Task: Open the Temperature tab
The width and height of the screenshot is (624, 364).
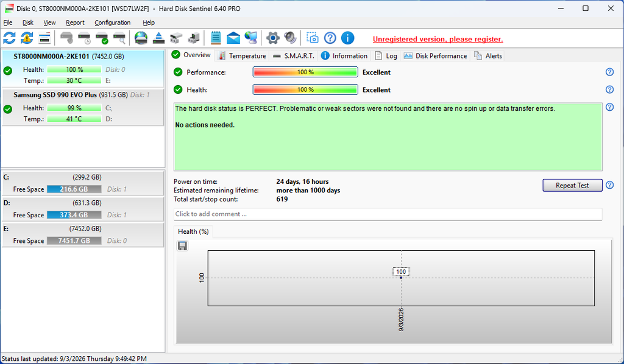Action: click(x=243, y=55)
